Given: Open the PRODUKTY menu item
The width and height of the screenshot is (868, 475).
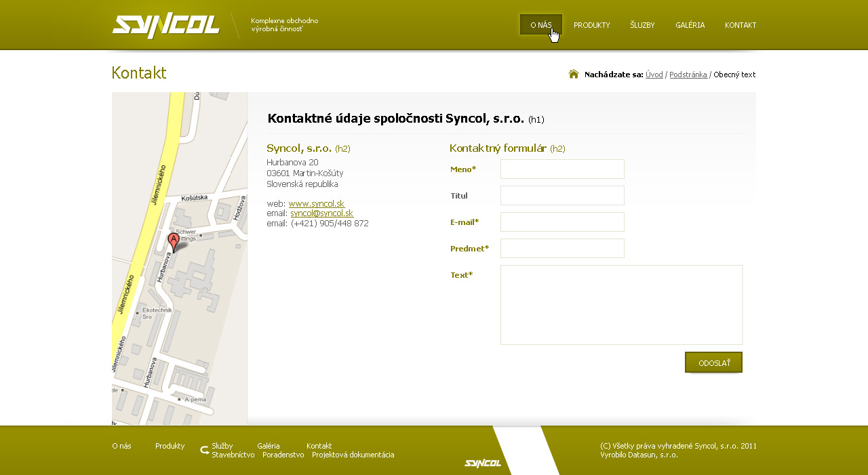Looking at the screenshot, I should [591, 25].
